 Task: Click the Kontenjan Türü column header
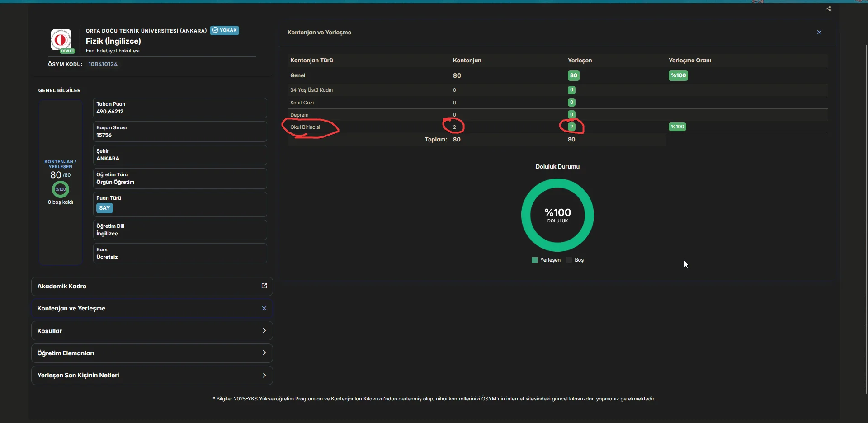(x=311, y=60)
